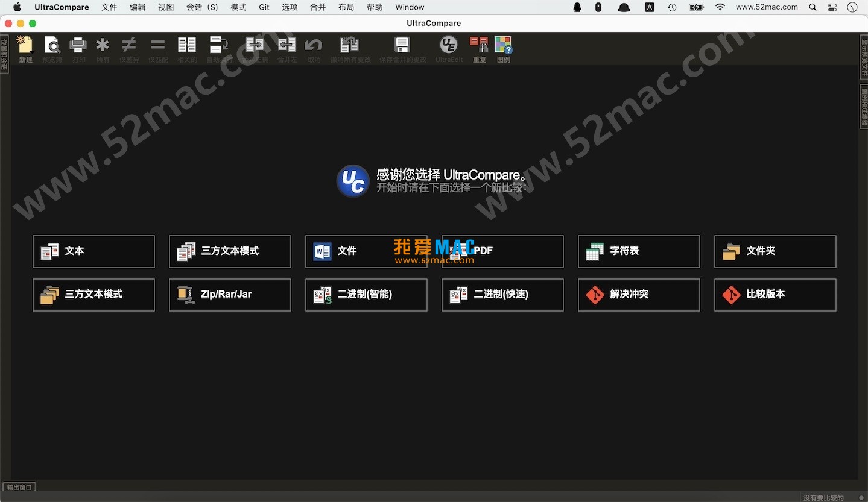Open the 布局 menu

(346, 7)
